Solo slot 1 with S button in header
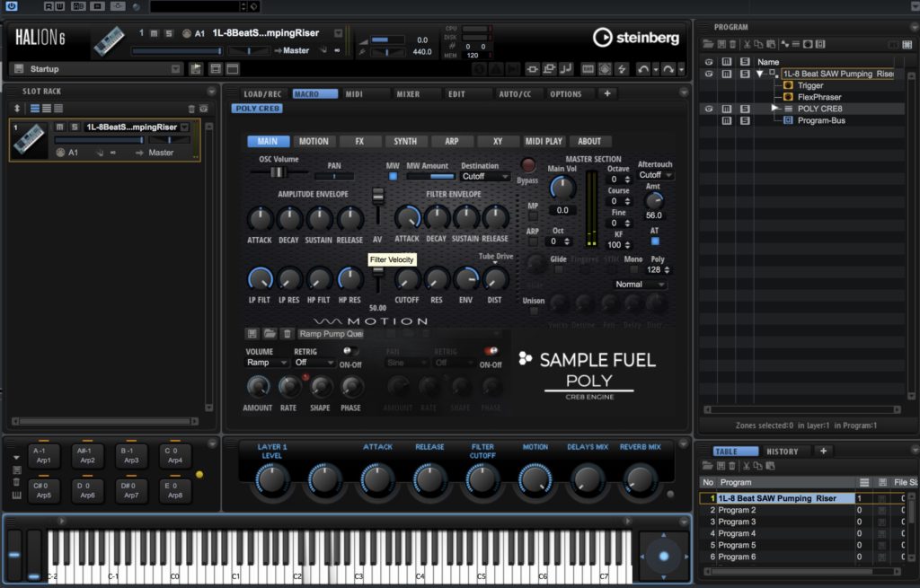This screenshot has width=920, height=588. click(x=168, y=33)
